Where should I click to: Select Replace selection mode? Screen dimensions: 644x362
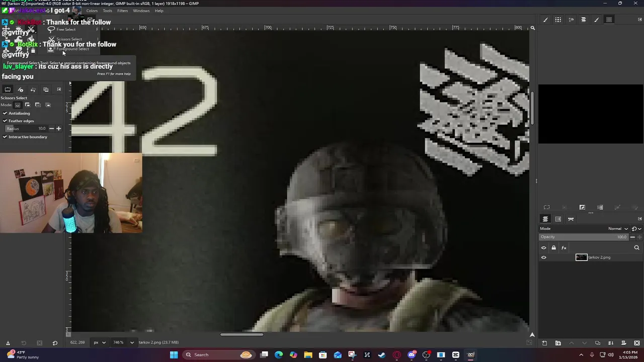pyautogui.click(x=18, y=105)
